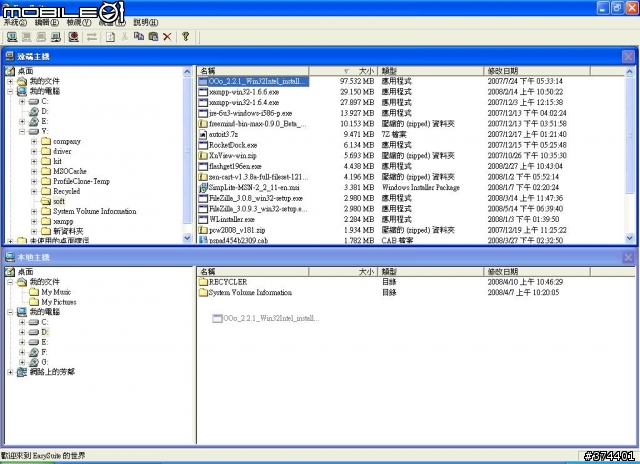Expand the C: drive in remote tree
640x464 pixels.
pos(22,101)
